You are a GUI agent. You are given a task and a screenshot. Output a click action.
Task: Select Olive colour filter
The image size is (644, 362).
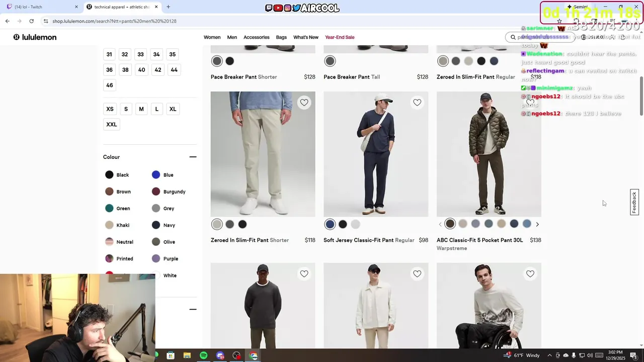[164, 242]
